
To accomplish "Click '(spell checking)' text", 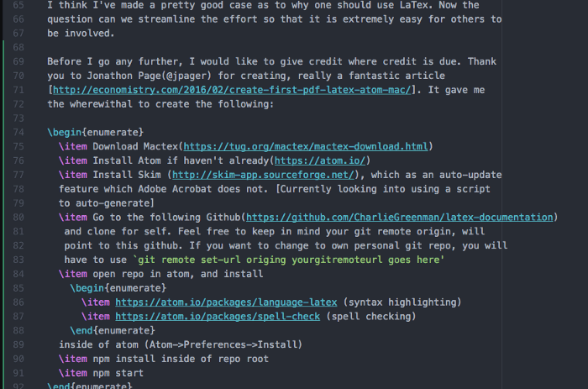I will 371,317.
